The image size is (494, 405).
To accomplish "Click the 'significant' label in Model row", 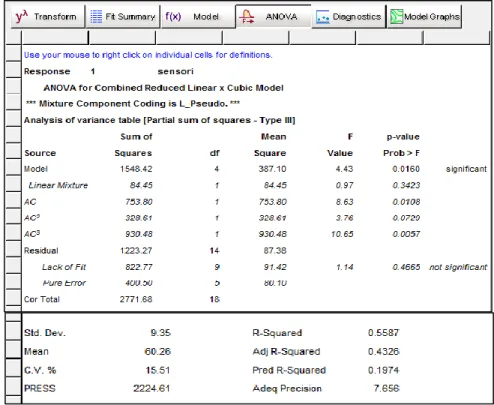I will [466, 169].
